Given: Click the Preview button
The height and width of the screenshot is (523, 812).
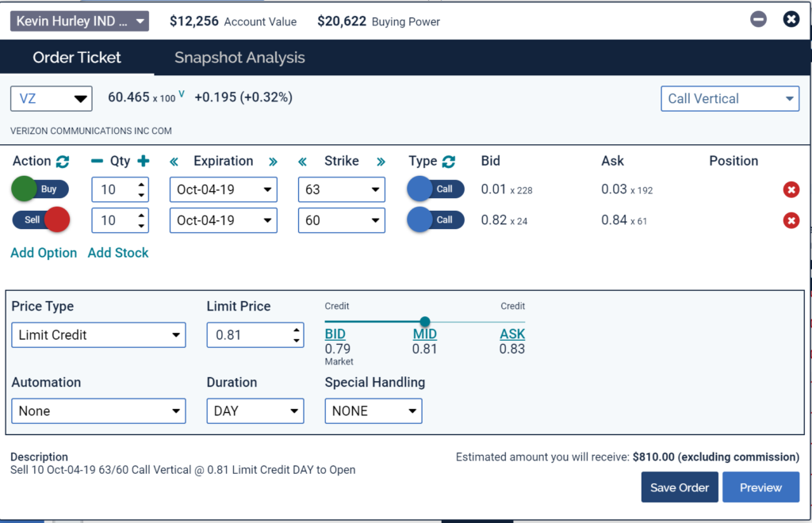Looking at the screenshot, I should pos(760,487).
